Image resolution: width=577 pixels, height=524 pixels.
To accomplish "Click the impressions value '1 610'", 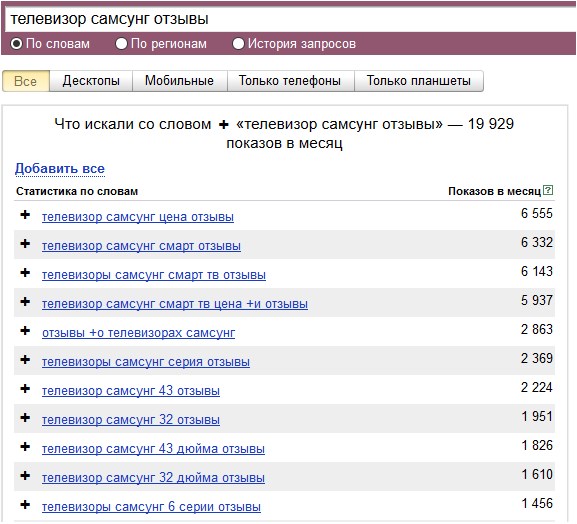I will tap(537, 475).
